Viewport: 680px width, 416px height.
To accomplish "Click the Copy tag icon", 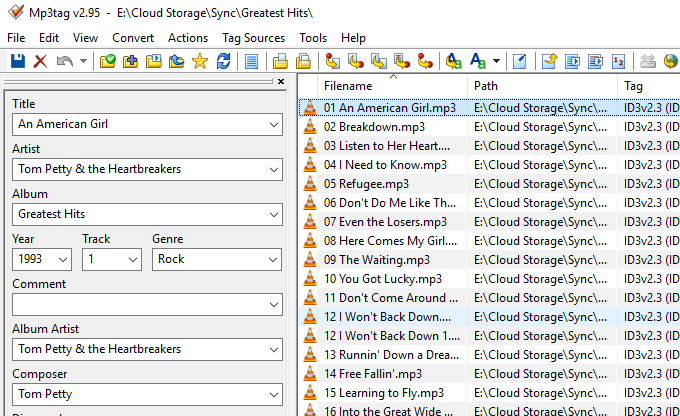I will (280, 61).
